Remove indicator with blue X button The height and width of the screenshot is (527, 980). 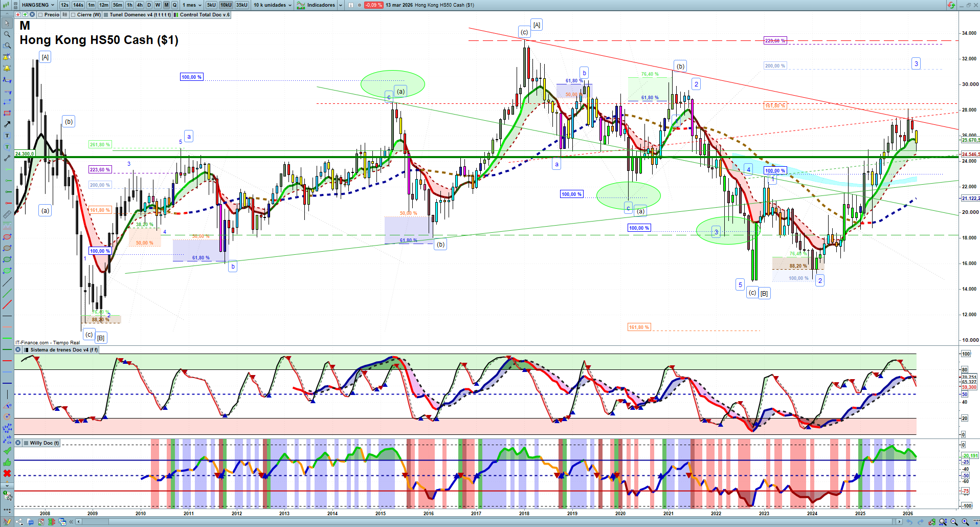tap(32, 15)
